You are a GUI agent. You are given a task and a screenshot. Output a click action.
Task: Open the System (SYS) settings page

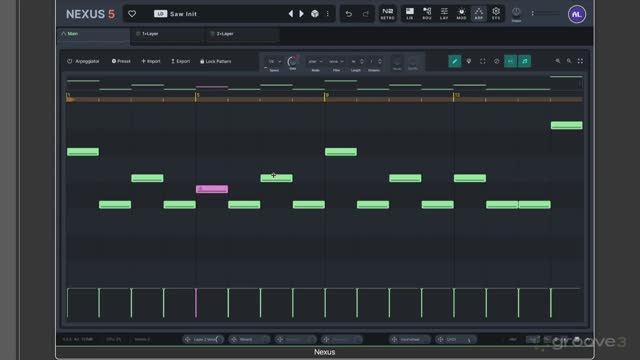[x=496, y=13]
